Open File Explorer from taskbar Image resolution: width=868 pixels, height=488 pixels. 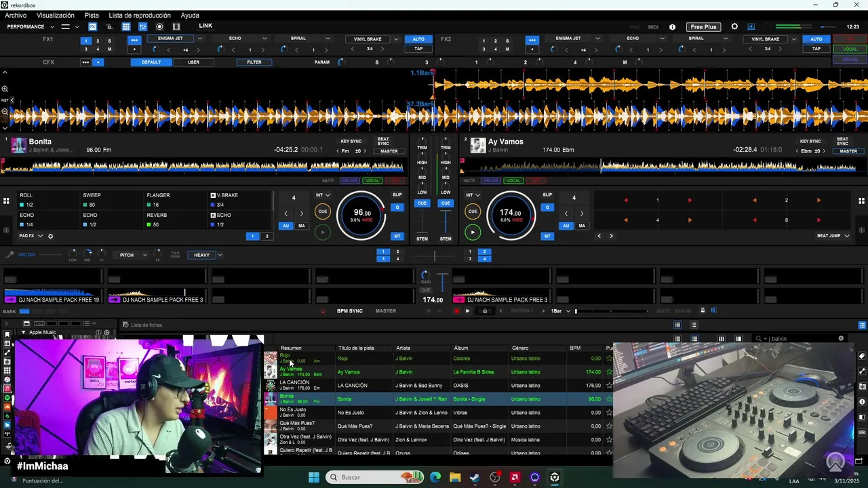pos(455,477)
